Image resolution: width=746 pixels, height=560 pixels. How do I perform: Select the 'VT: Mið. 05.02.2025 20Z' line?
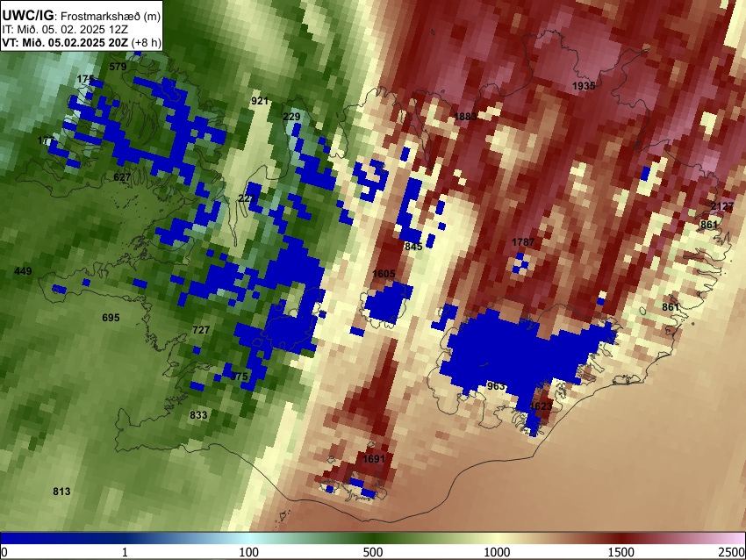[x=65, y=42]
